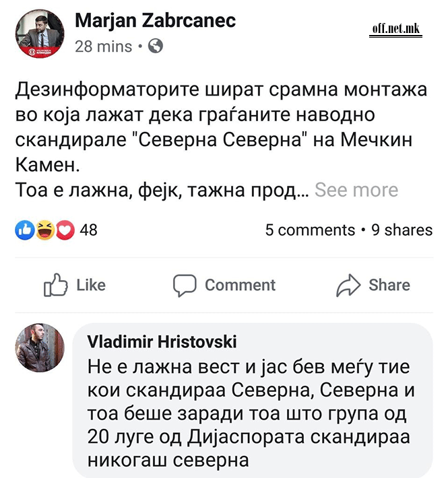Click the blue thumbs-up reaction icon
Viewport: 448px width, 478px height.
[24, 230]
